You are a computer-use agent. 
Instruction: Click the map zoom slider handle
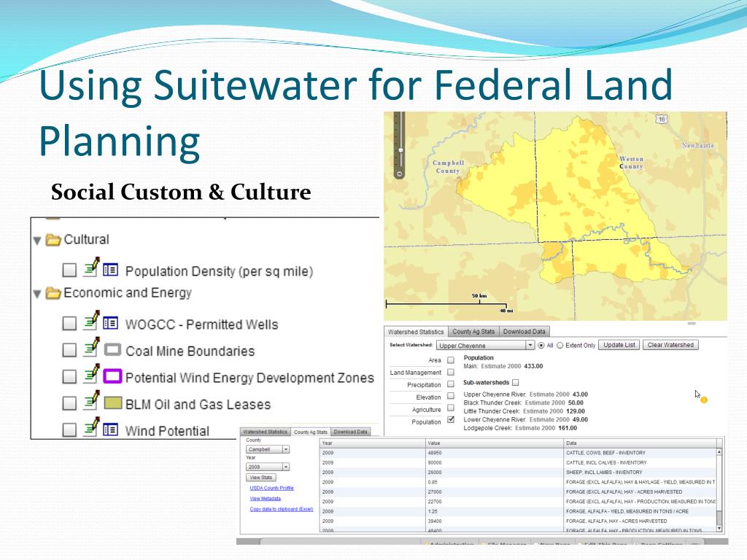tap(400, 150)
